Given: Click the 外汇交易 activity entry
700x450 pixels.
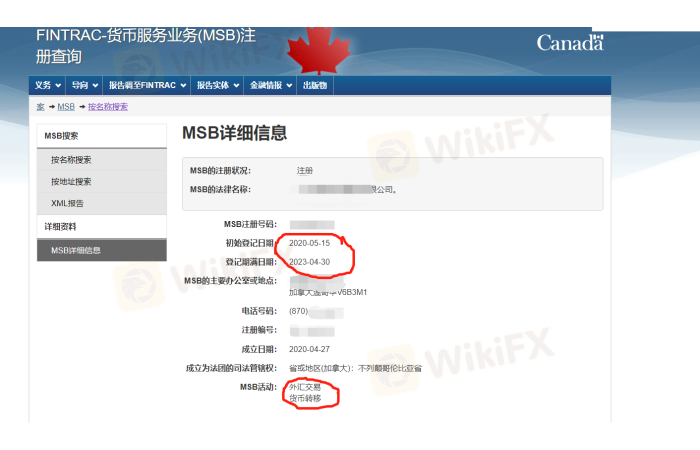Looking at the screenshot, I should (x=305, y=387).
